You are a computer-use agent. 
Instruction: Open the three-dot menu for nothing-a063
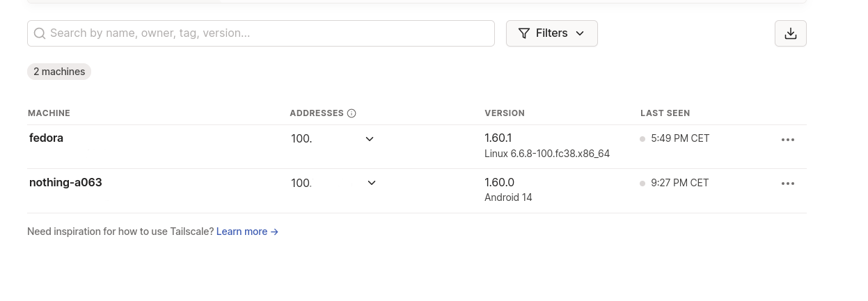(788, 184)
